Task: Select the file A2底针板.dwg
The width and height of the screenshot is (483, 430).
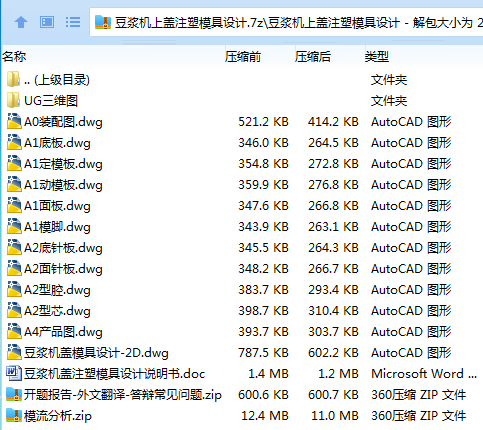Action: point(63,248)
